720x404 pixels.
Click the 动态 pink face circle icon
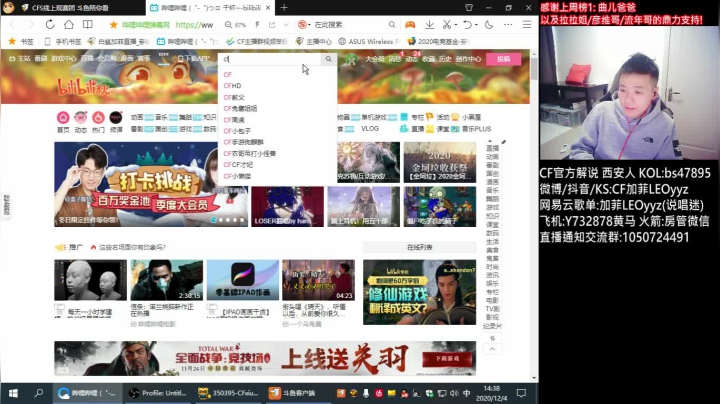click(x=80, y=118)
